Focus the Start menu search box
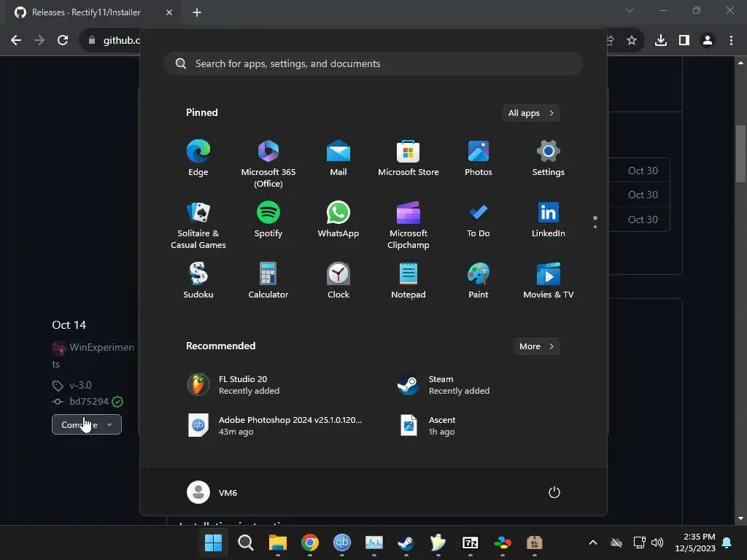The width and height of the screenshot is (747, 560). [x=373, y=63]
